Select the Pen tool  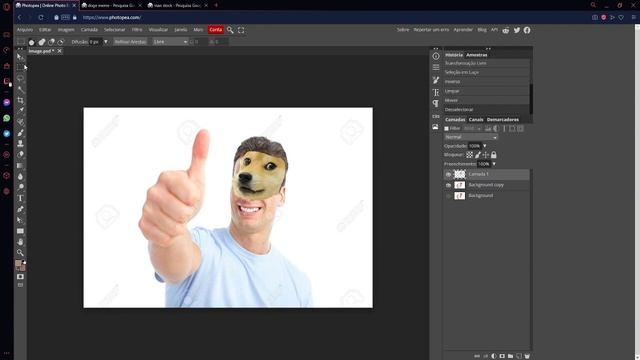[x=20, y=209]
